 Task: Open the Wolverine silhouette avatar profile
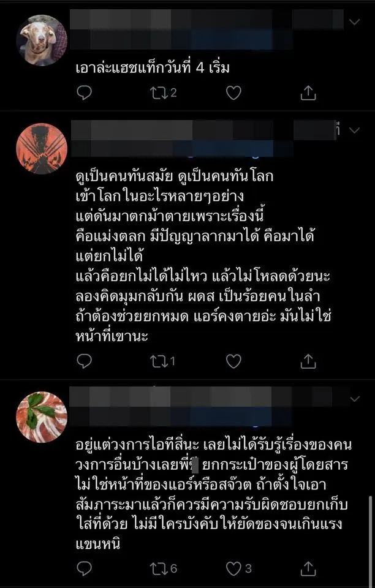tap(42, 148)
